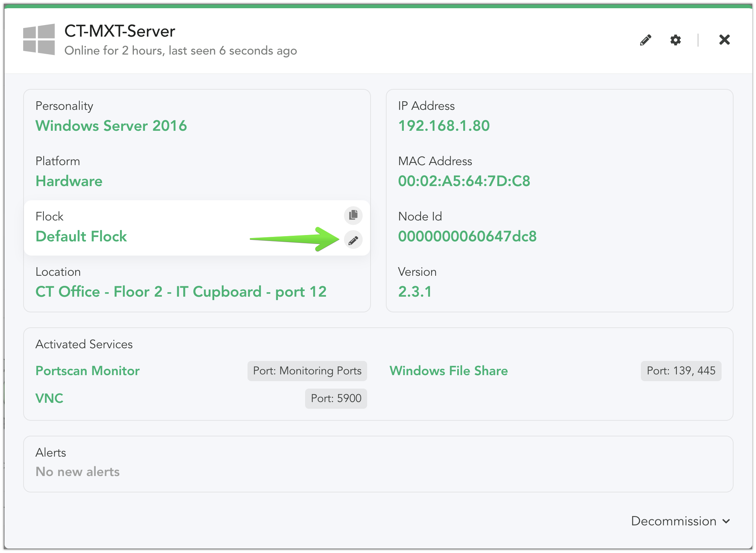The image size is (756, 553).
Task: Click the Port: 5900 badge
Action: (x=336, y=398)
